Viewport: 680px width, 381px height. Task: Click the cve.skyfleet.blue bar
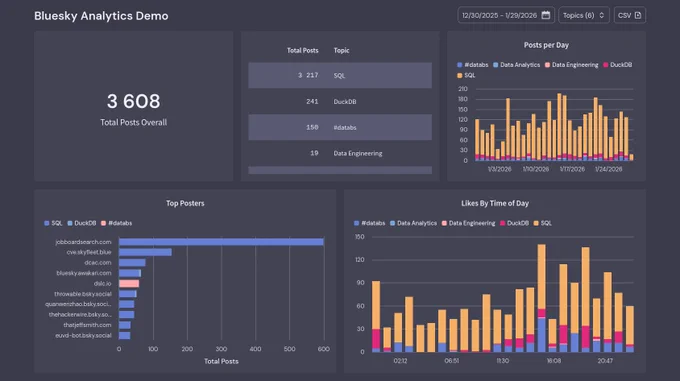coord(145,252)
